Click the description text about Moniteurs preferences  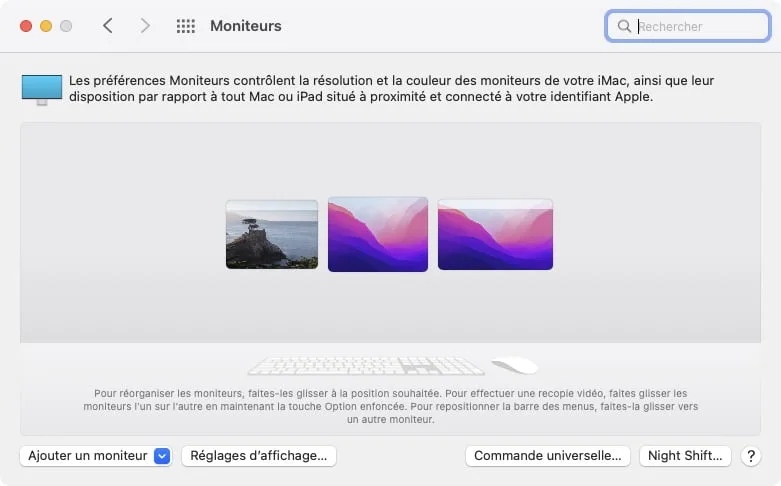(391, 89)
